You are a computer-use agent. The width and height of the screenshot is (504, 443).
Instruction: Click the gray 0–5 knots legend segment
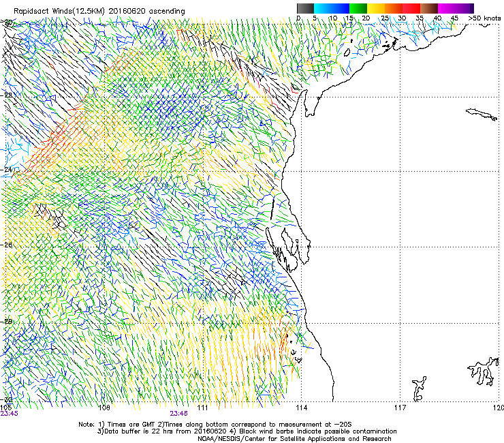[x=305, y=8]
